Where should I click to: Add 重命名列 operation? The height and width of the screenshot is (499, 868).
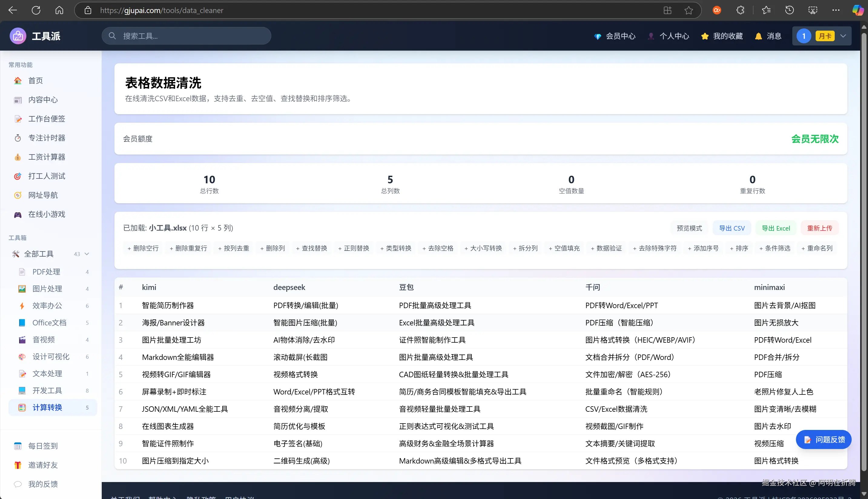(817, 248)
